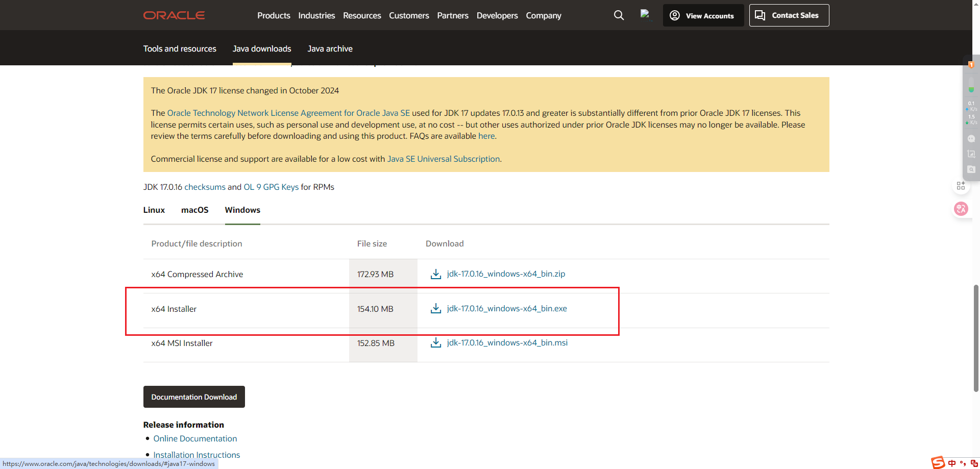
Task: Open Java SE Universal Subscription link
Action: (x=444, y=159)
